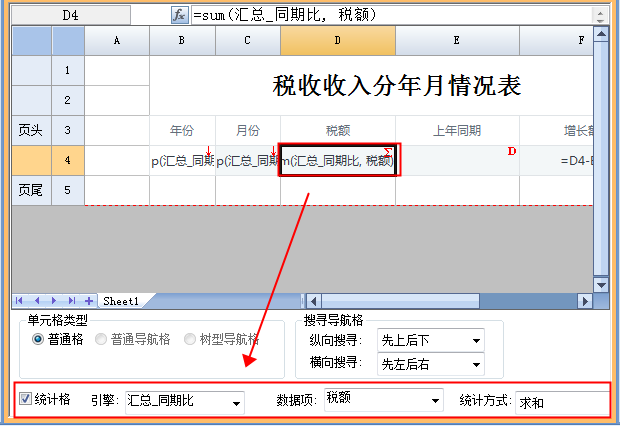
Task: Click the next sheet navigation arrow
Action: (x=55, y=300)
